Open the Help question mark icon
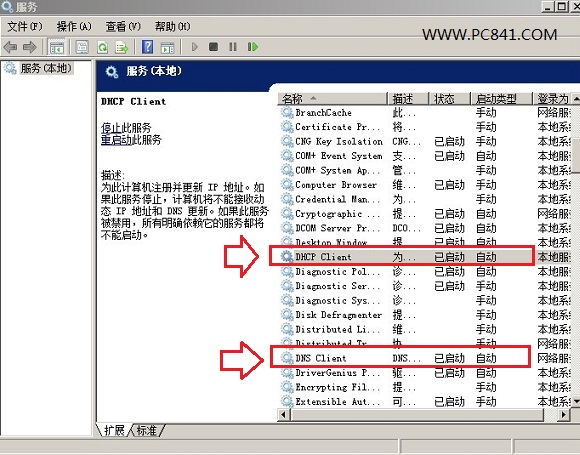 pyautogui.click(x=147, y=47)
